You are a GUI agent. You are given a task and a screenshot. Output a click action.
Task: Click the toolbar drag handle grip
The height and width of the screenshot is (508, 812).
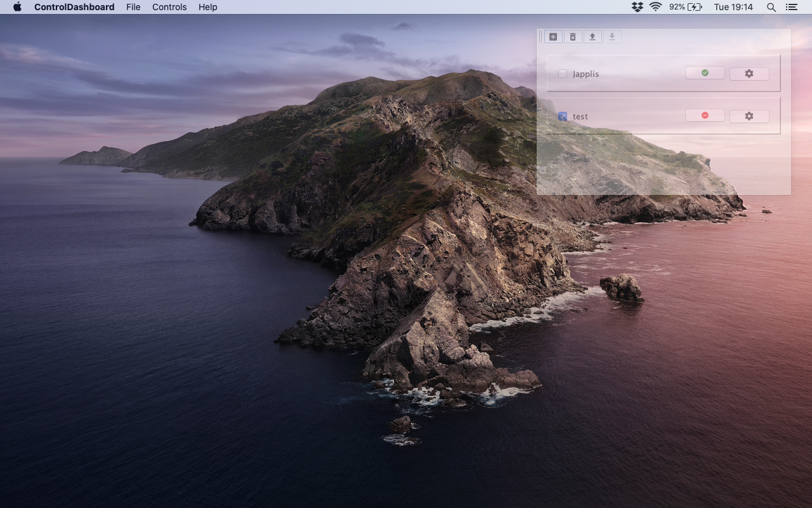tap(540, 37)
